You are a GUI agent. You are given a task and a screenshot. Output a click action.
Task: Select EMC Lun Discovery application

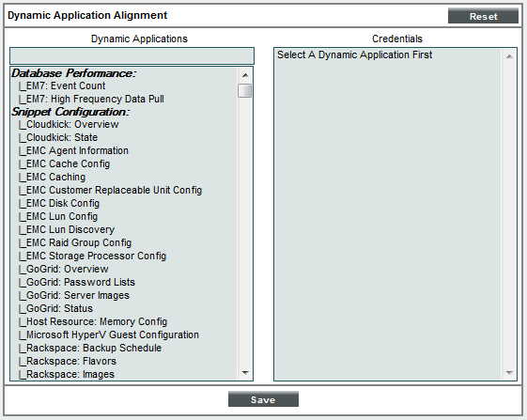pyautogui.click(x=67, y=229)
